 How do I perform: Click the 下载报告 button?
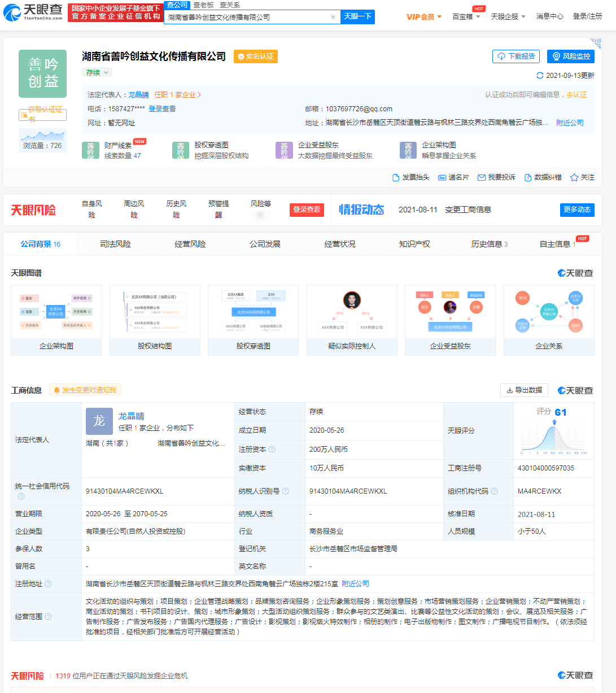coord(516,56)
